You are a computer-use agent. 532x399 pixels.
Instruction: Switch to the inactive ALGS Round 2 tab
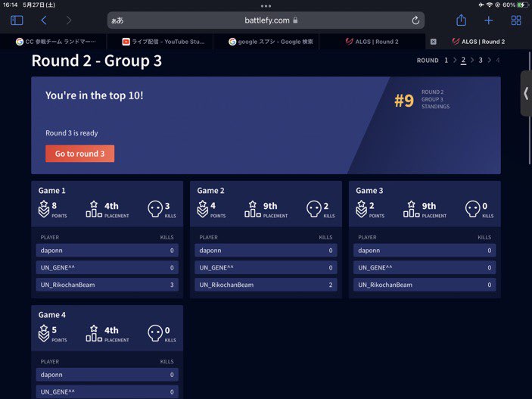pyautogui.click(x=372, y=42)
